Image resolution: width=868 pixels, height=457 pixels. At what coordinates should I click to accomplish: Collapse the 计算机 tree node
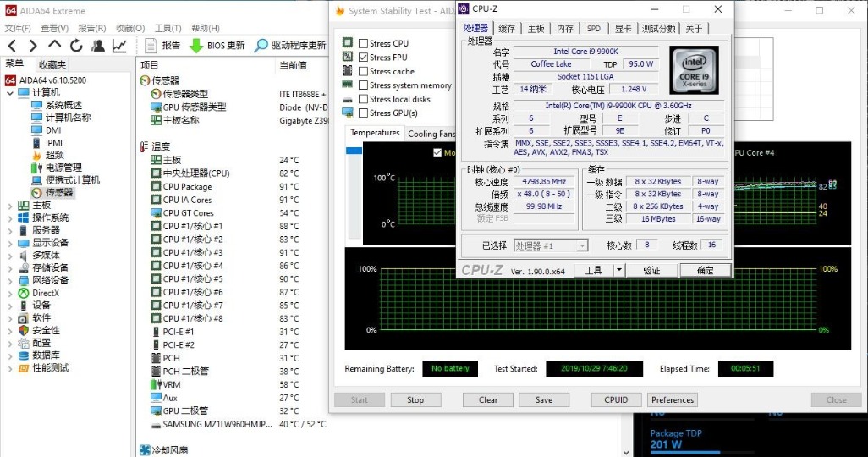(10, 93)
